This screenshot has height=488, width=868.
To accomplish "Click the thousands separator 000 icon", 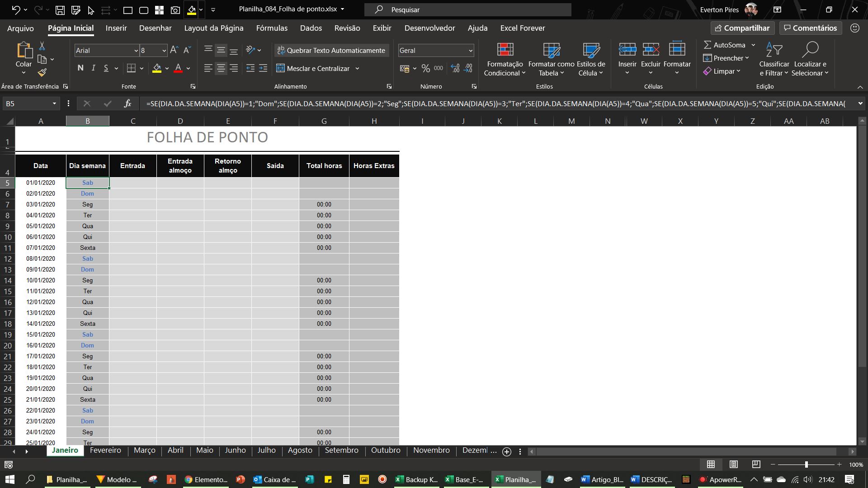I will 439,68.
